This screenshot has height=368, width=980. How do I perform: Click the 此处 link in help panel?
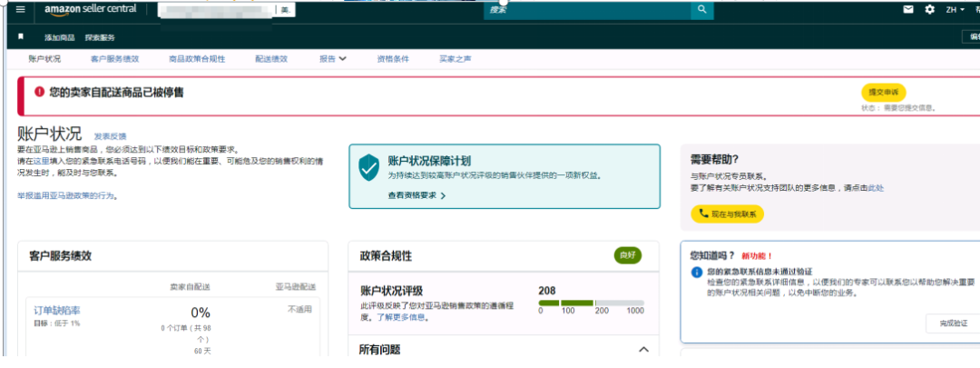click(876, 188)
